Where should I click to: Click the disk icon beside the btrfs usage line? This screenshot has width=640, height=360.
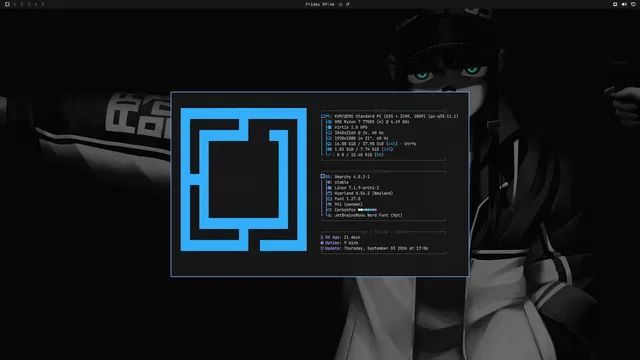(329, 144)
